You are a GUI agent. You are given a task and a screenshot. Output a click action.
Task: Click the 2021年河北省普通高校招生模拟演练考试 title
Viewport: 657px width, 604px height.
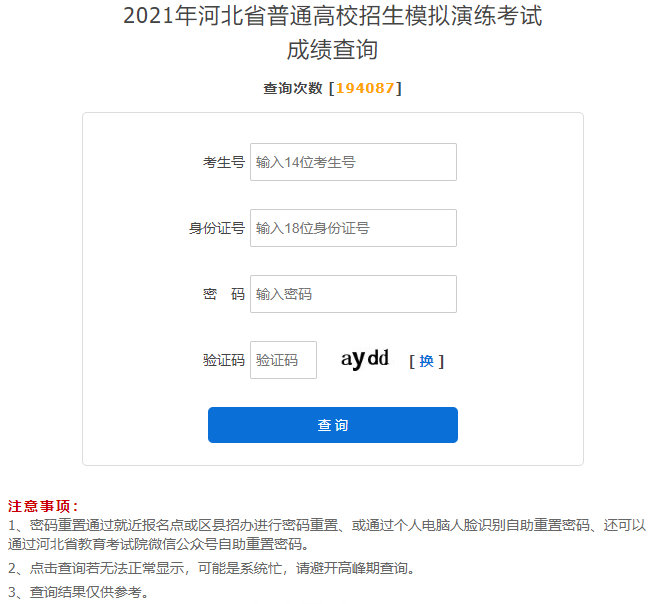[332, 17]
